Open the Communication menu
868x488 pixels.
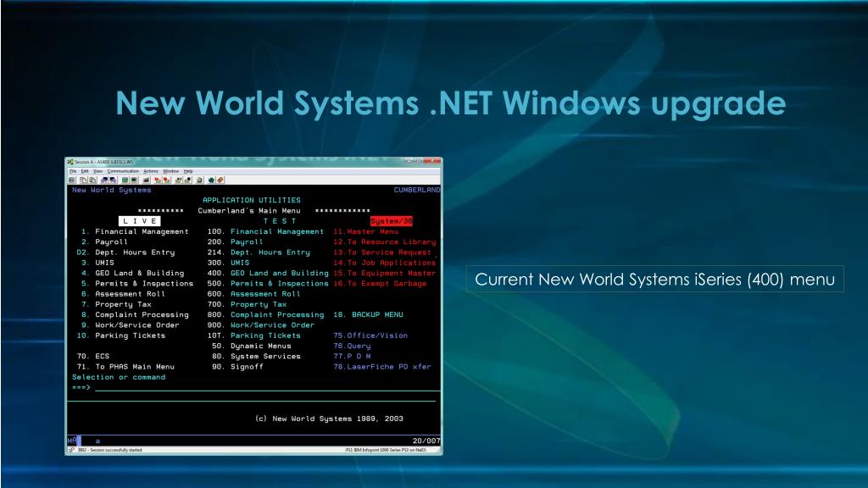click(x=123, y=171)
